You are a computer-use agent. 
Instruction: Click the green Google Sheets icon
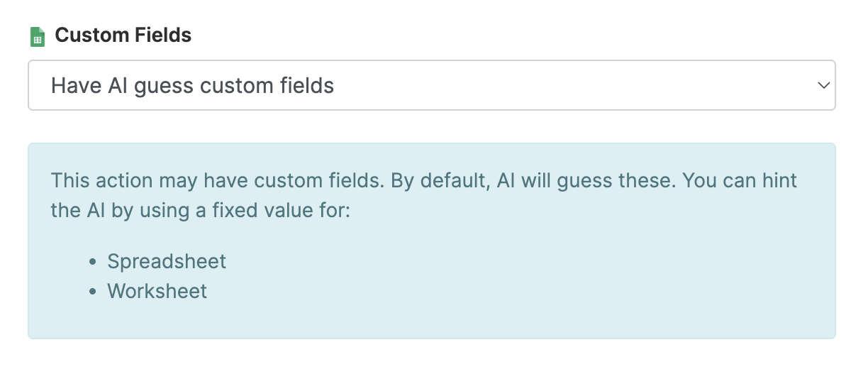[x=38, y=36]
